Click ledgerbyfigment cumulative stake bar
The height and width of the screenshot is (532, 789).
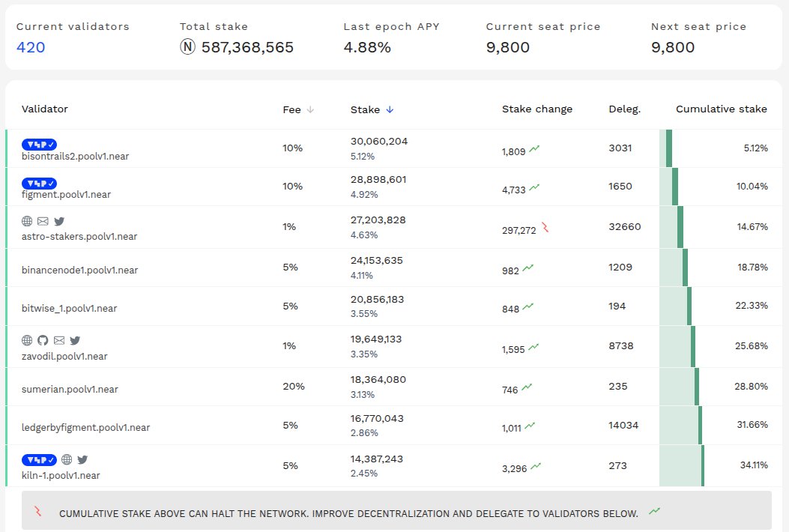pyautogui.click(x=700, y=425)
